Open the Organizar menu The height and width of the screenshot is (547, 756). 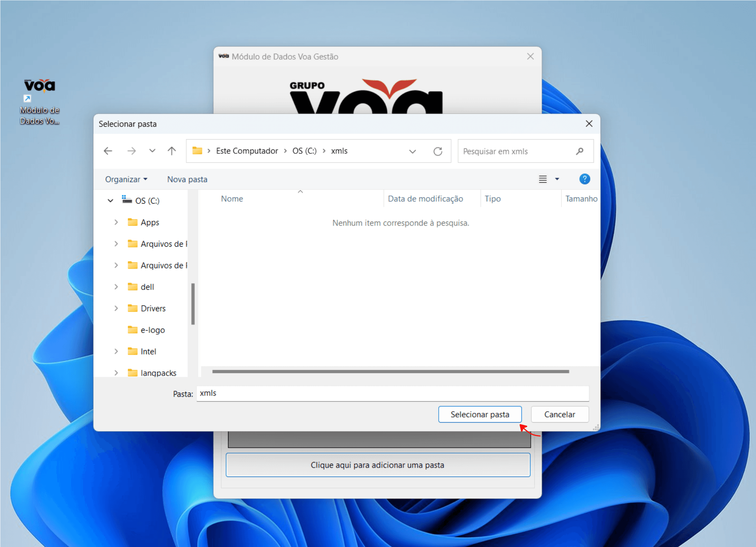[x=126, y=179]
